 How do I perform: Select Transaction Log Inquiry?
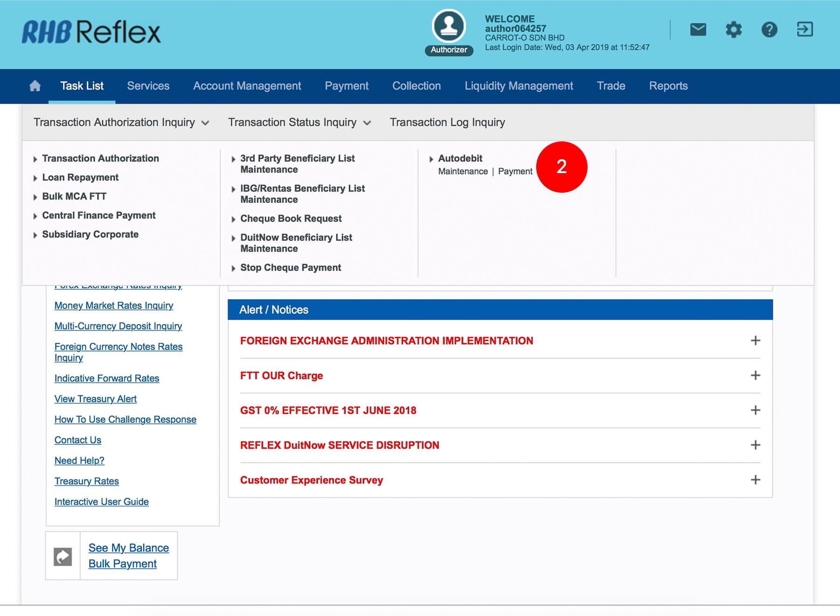coord(447,122)
